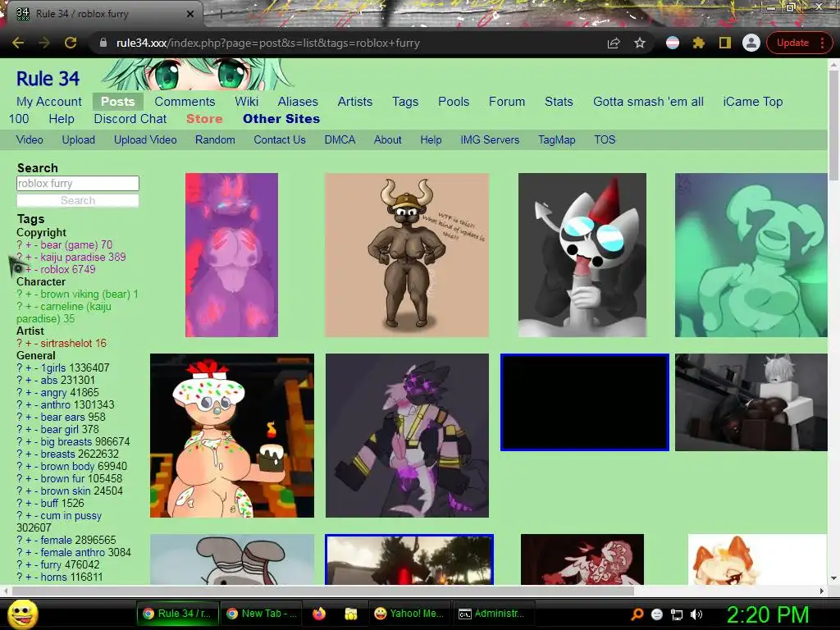Open the smiley face Start button
This screenshot has width=840, height=630.
point(22,614)
